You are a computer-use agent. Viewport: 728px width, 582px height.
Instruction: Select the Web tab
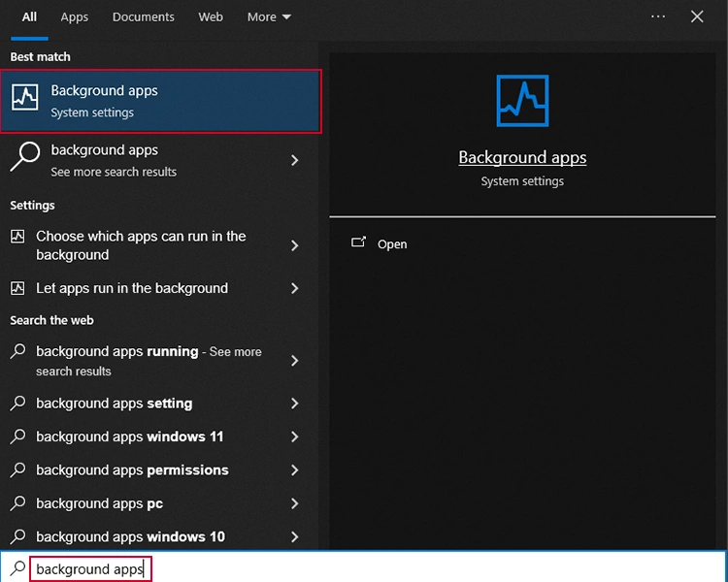211,17
